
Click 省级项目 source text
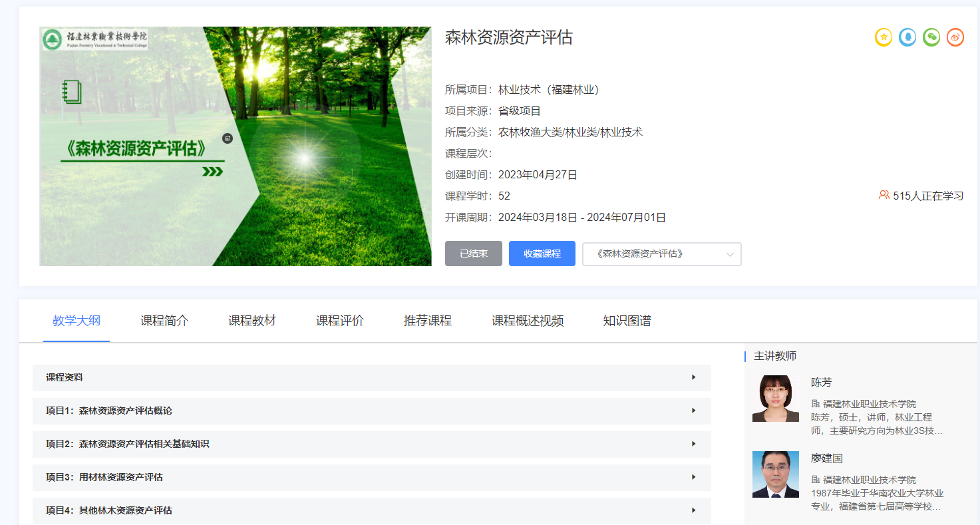tap(520, 111)
